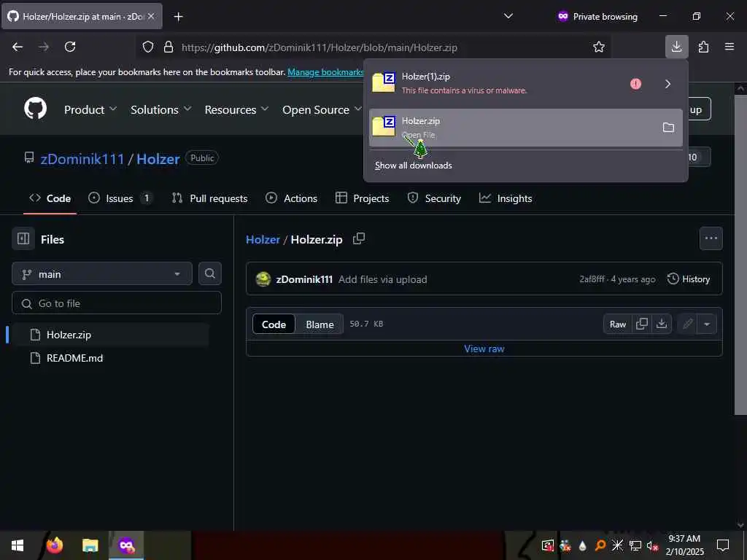Click the list all tabs arrow
Viewport: 747px width, 560px height.
(508, 16)
